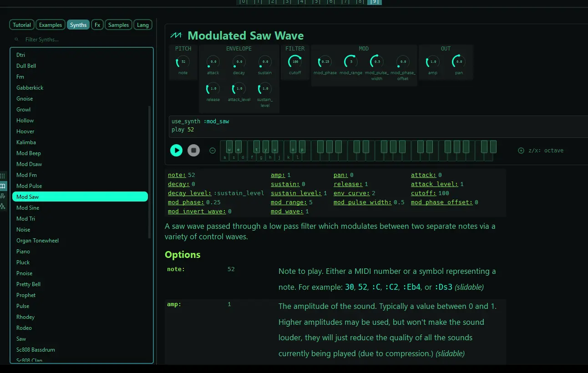Open the Fx tab
The height and width of the screenshot is (373, 588).
click(97, 25)
